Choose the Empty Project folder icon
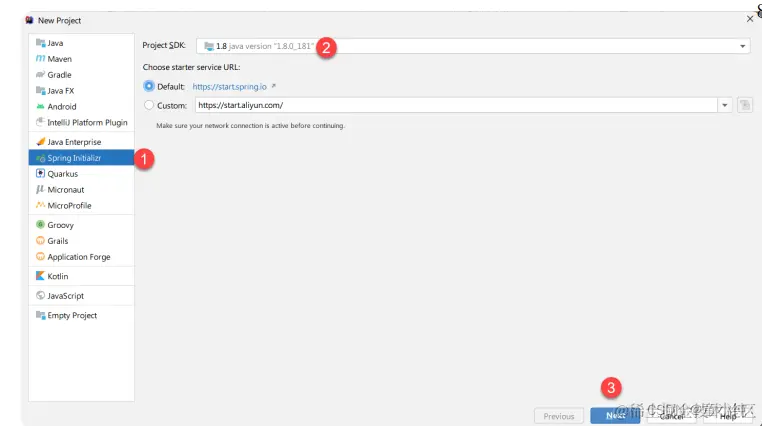 point(41,315)
